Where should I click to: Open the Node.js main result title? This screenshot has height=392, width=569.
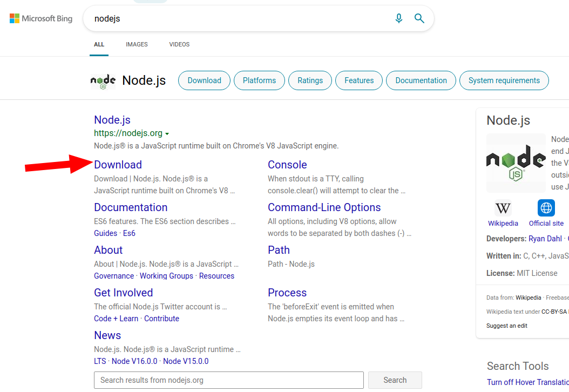click(x=112, y=120)
